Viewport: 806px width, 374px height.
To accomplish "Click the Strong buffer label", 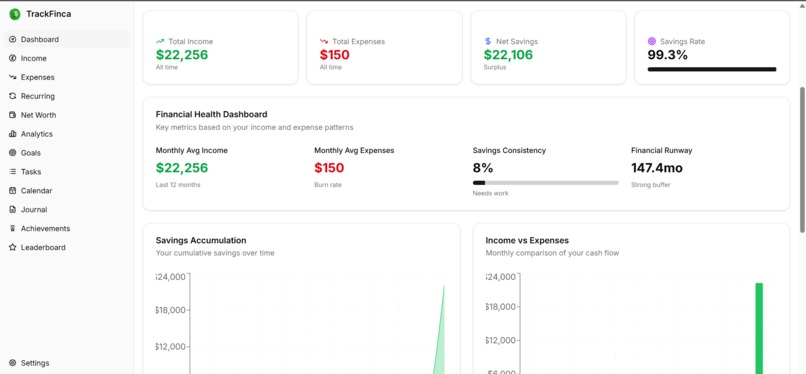I will (x=651, y=184).
